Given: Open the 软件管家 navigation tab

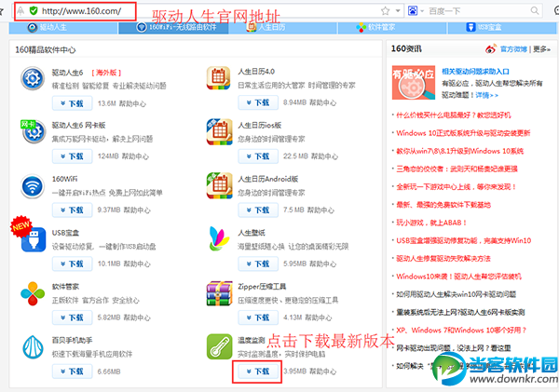Looking at the screenshot, I should [392, 27].
